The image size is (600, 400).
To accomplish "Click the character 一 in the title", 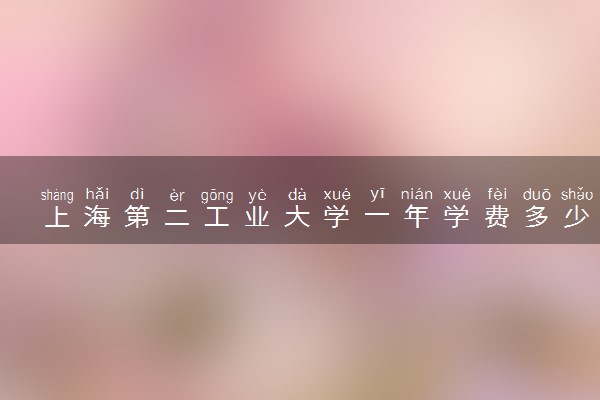I will pyautogui.click(x=377, y=217).
